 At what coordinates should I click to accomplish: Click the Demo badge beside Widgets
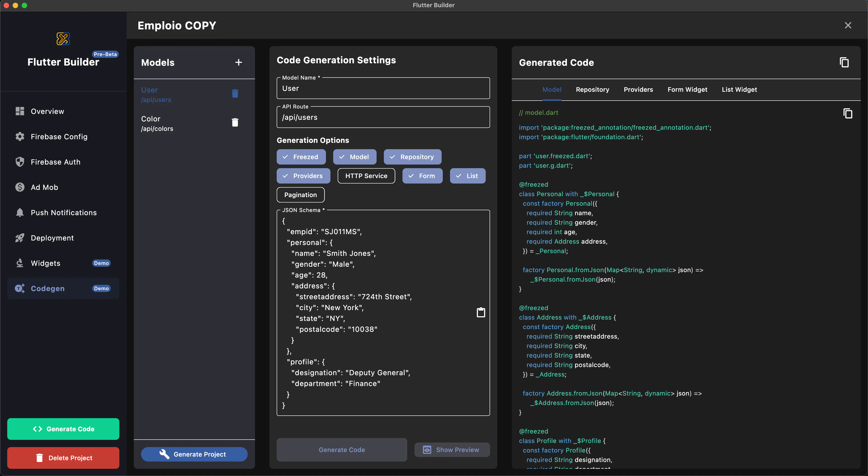[101, 263]
